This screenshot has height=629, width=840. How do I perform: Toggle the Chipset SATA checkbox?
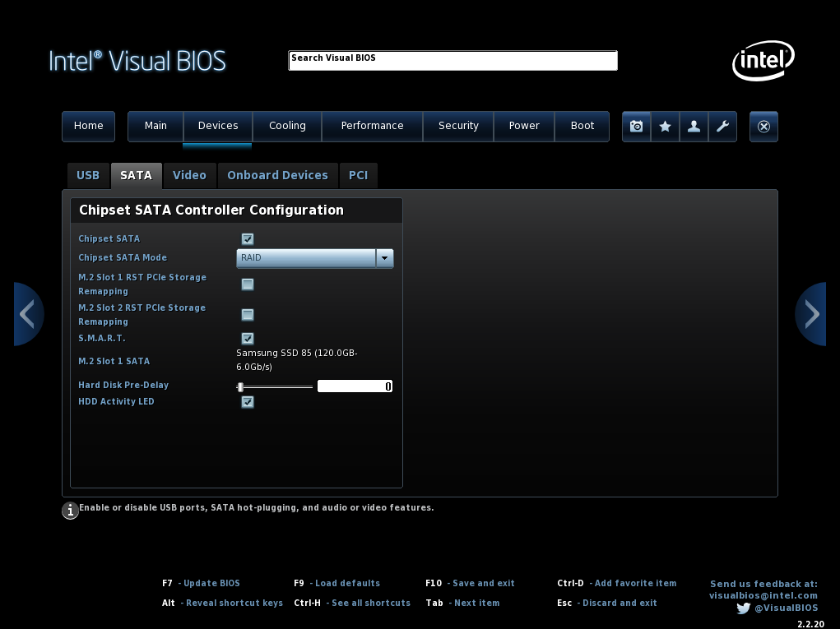coord(248,238)
